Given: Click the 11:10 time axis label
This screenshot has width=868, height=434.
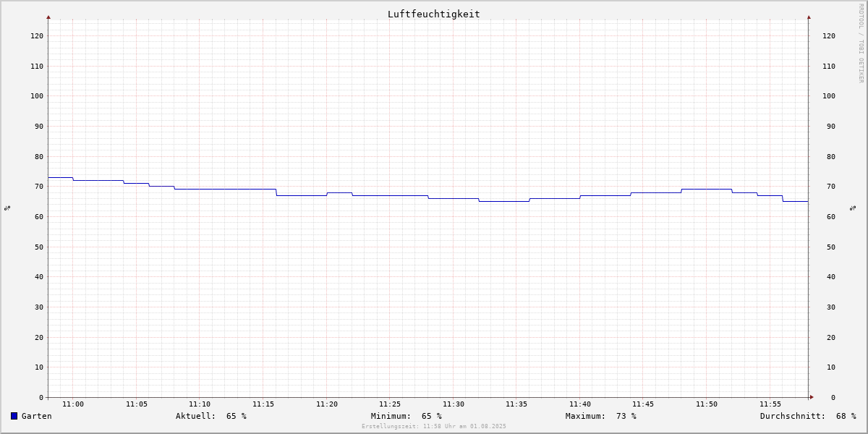Looking at the screenshot, I should 200,404.
